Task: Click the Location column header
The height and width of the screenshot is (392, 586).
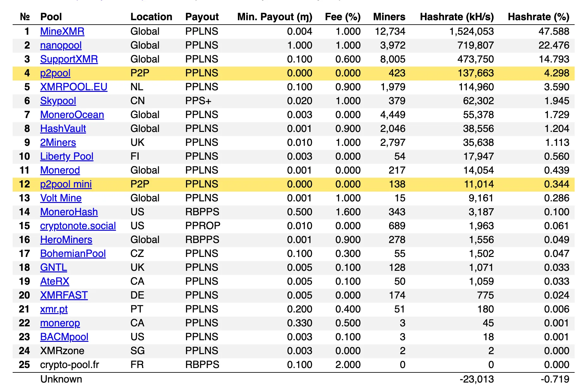Action: pos(152,17)
